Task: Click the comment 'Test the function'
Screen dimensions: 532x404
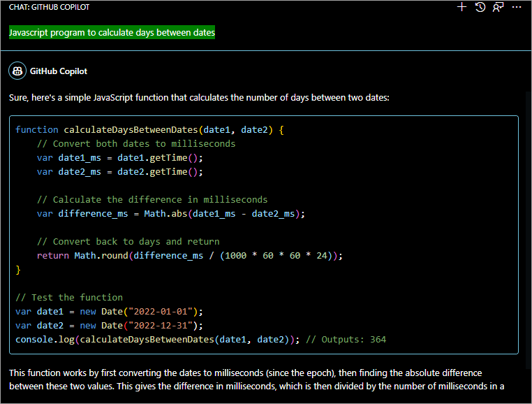Action: pyautogui.click(x=69, y=298)
